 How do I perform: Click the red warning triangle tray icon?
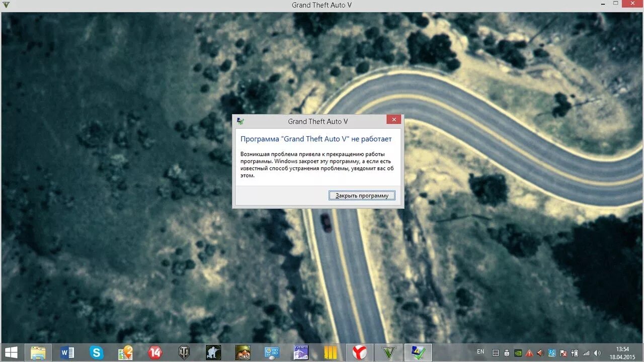tap(529, 353)
